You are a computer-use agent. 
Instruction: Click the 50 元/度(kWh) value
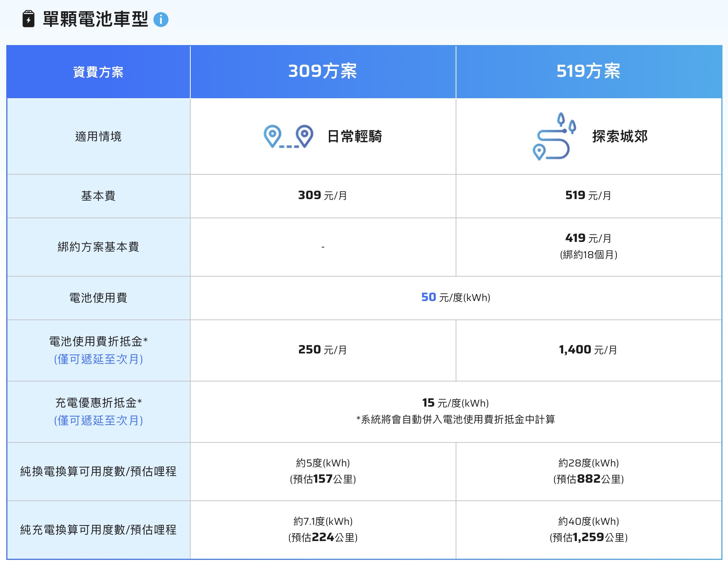point(456,297)
